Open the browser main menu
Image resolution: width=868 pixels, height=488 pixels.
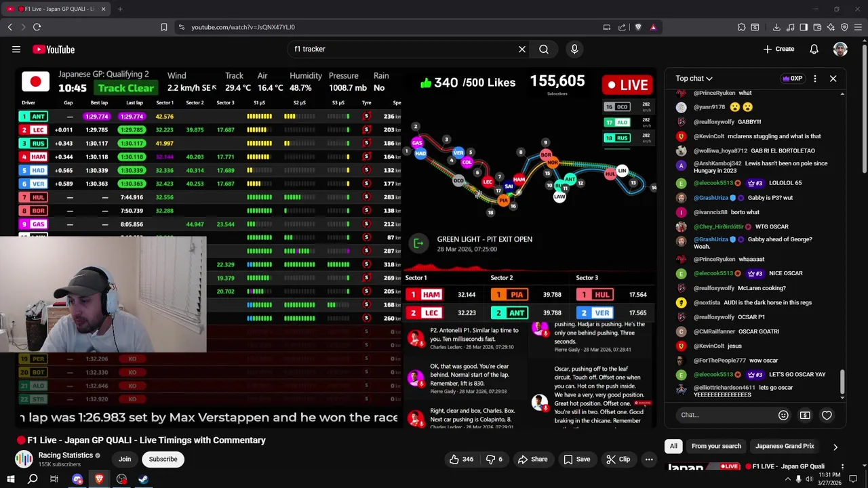click(859, 27)
